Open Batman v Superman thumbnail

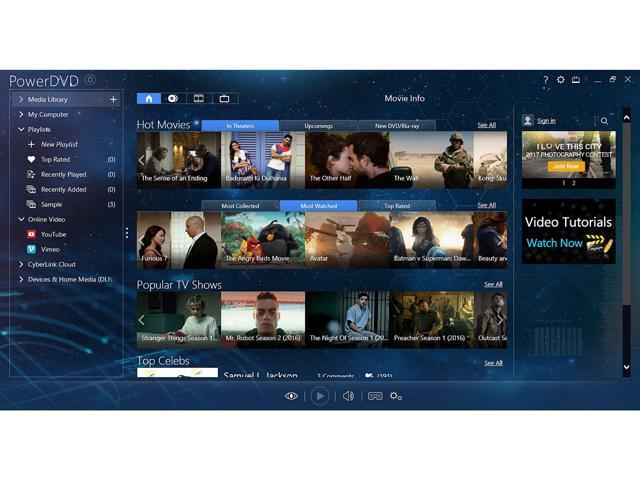(x=431, y=240)
